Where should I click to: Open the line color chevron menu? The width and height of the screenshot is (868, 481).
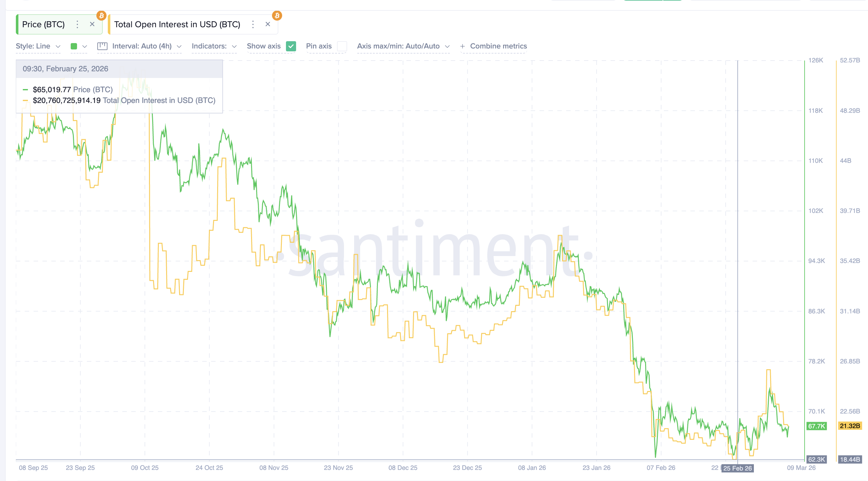tap(85, 46)
